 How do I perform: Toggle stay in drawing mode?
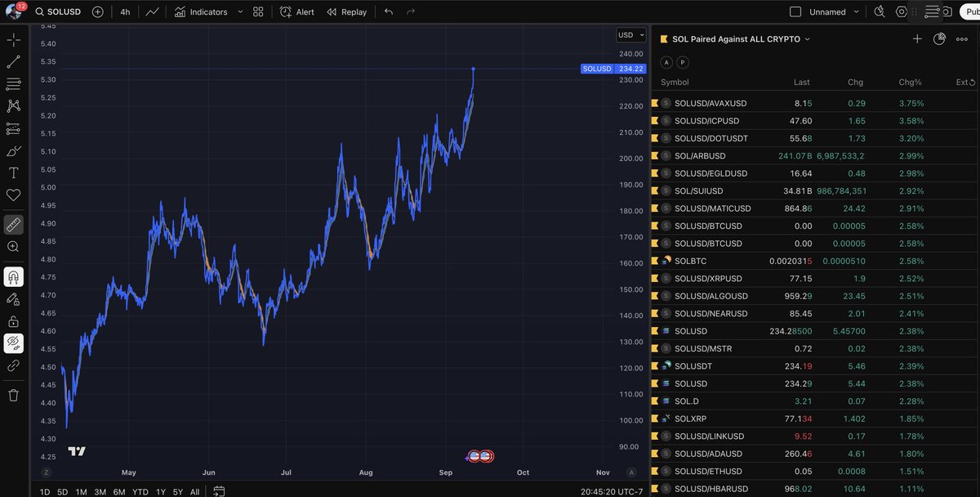pyautogui.click(x=14, y=299)
